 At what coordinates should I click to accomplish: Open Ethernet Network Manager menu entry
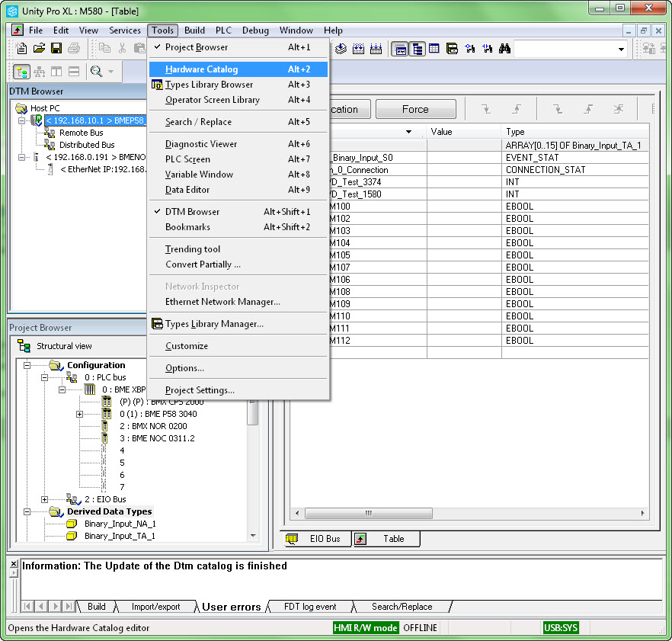238,302
